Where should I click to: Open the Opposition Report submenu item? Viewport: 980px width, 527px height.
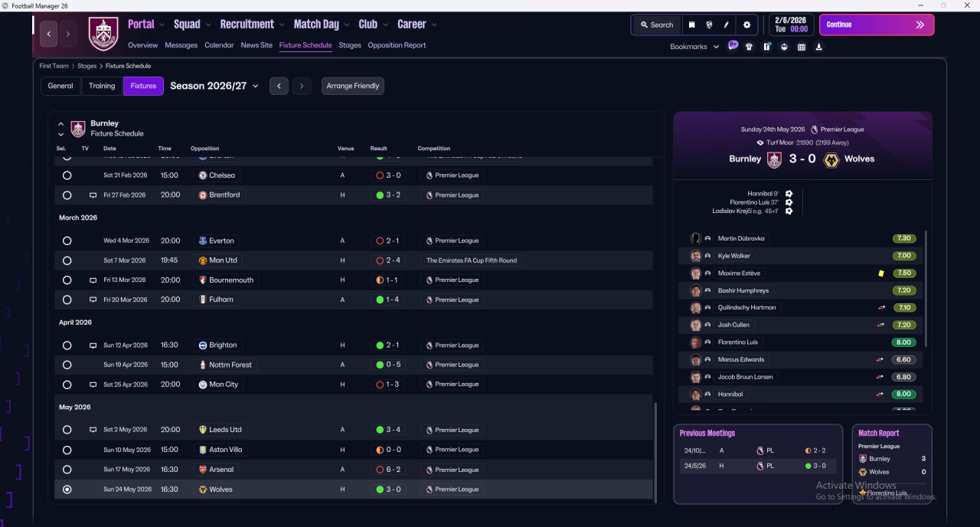tap(397, 45)
